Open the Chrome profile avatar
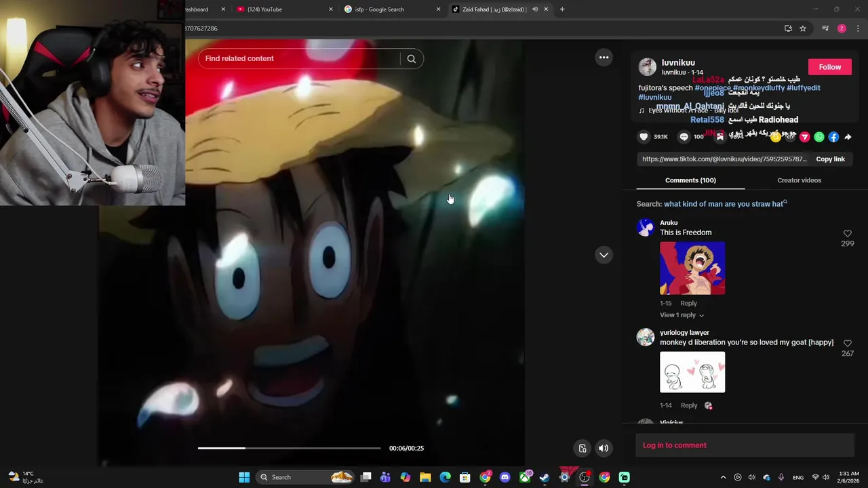The height and width of the screenshot is (488, 868). (x=842, y=28)
